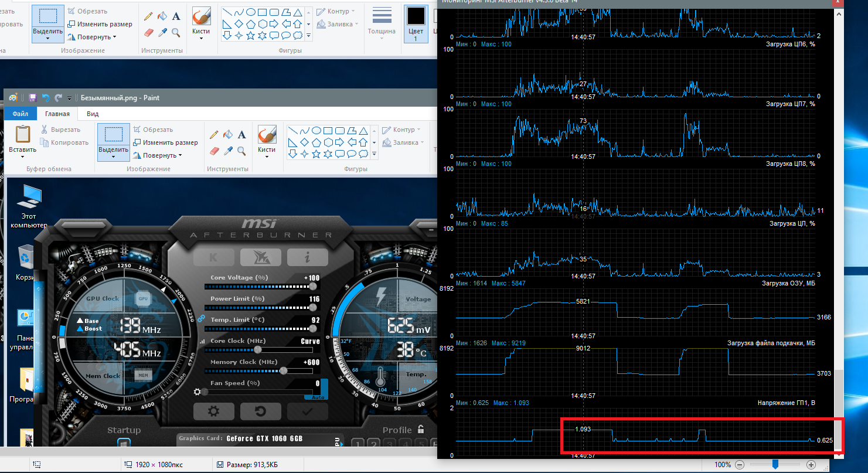The image size is (868, 473).
Task: Activate color picker in Безымянный.png Paint window
Action: click(x=228, y=151)
